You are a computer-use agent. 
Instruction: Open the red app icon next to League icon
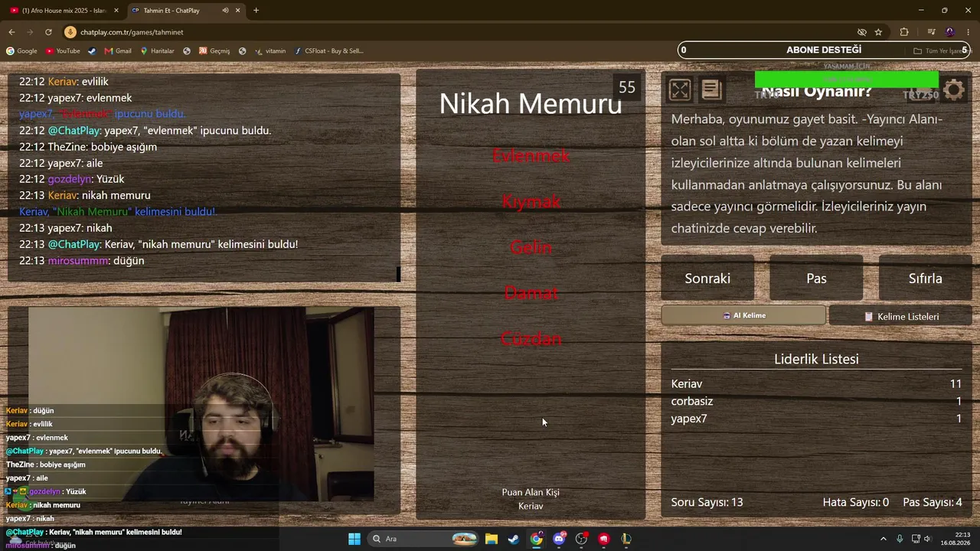(604, 539)
